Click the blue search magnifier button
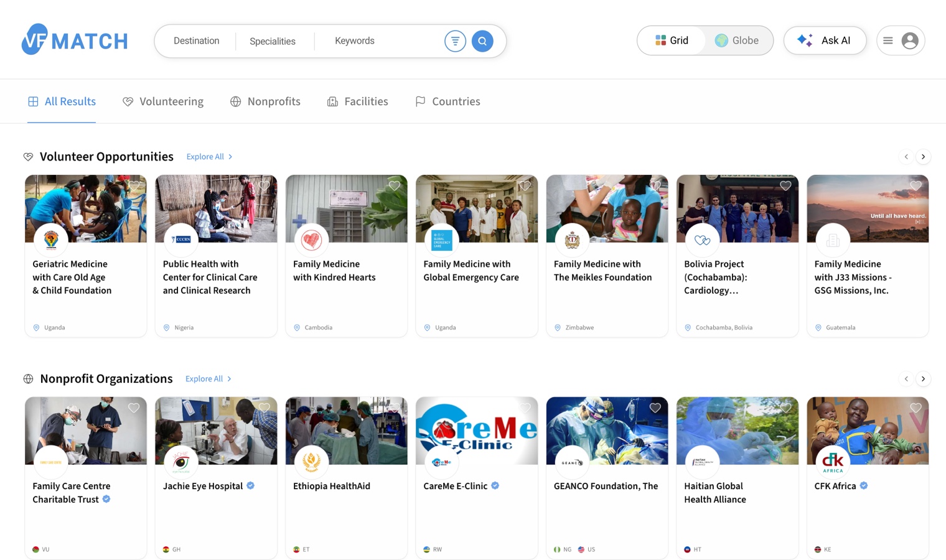 point(482,41)
